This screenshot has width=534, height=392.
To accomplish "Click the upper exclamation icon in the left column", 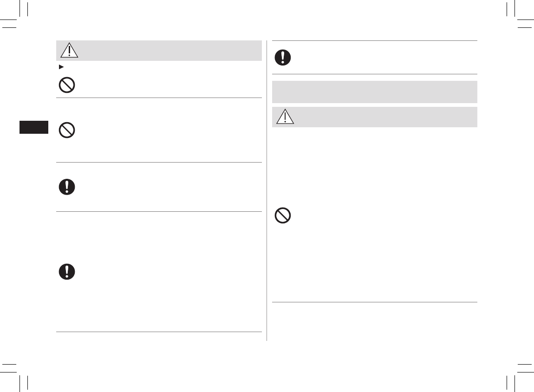I will [x=67, y=187].
